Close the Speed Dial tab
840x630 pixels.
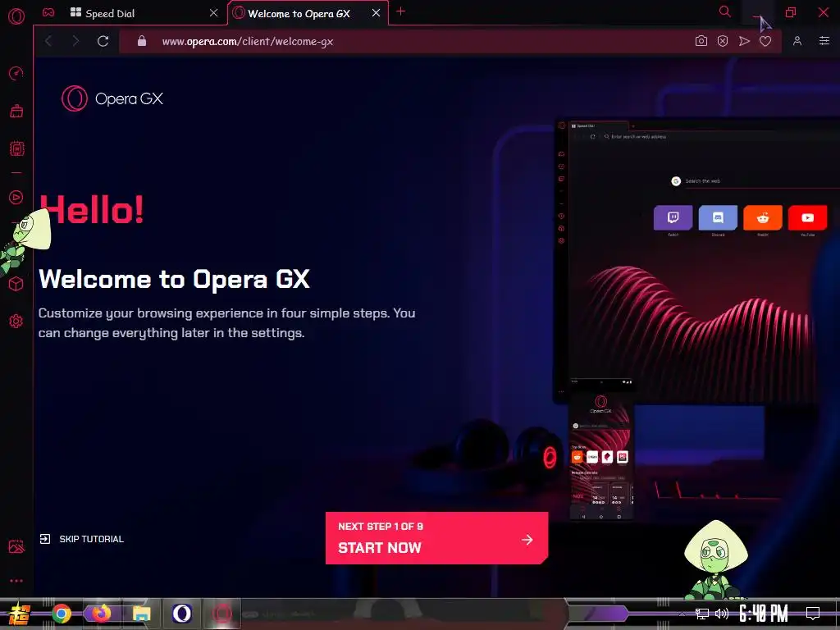tap(214, 12)
